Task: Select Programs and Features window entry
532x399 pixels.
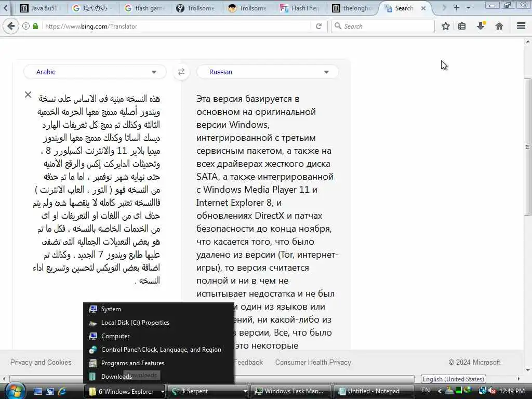Action: pos(159,363)
